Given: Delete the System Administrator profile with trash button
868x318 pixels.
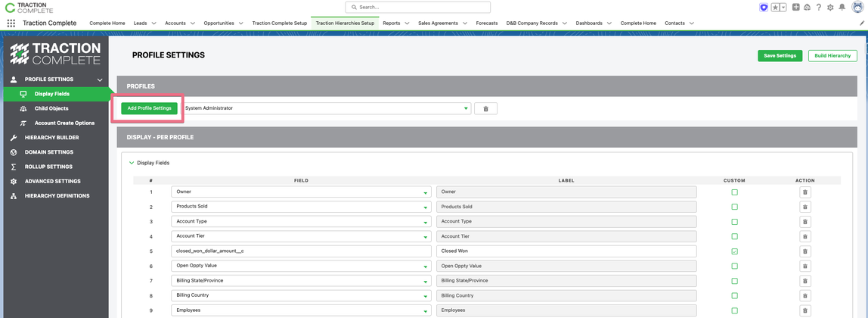Looking at the screenshot, I should point(485,108).
